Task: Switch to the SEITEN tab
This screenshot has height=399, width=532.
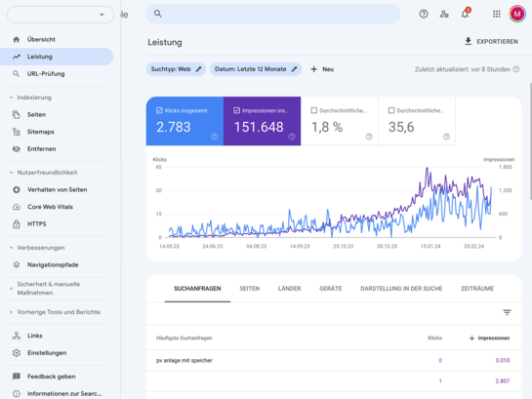Action: click(x=249, y=289)
